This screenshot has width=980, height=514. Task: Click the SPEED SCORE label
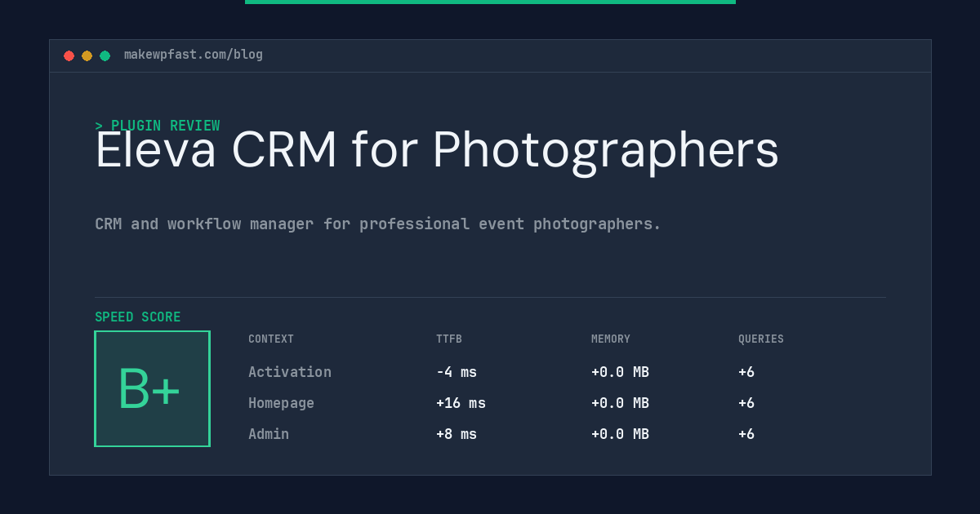point(138,317)
